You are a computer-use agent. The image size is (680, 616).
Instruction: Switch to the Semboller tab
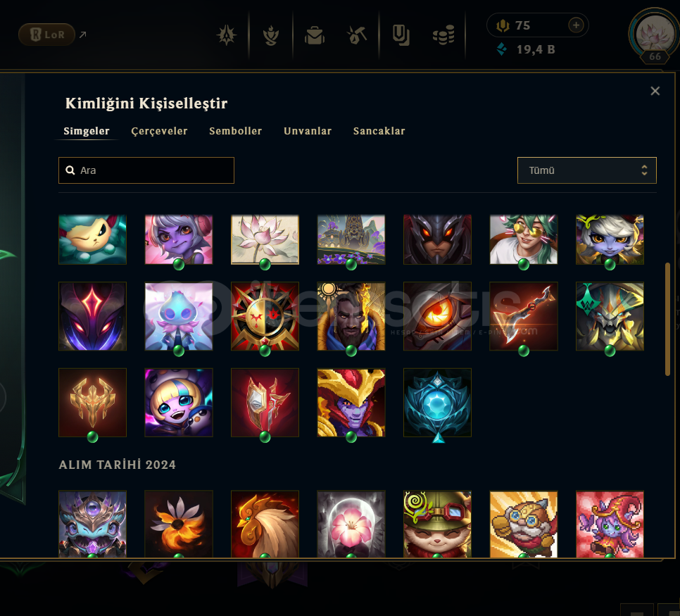coord(236,131)
